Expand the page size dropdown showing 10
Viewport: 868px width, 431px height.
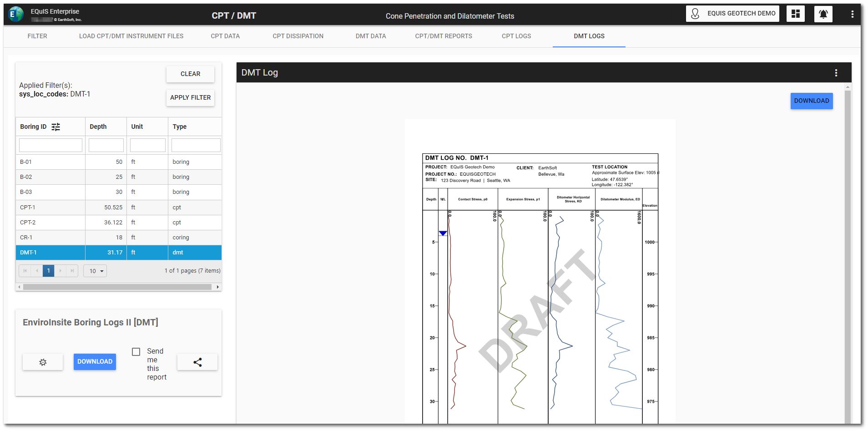96,271
